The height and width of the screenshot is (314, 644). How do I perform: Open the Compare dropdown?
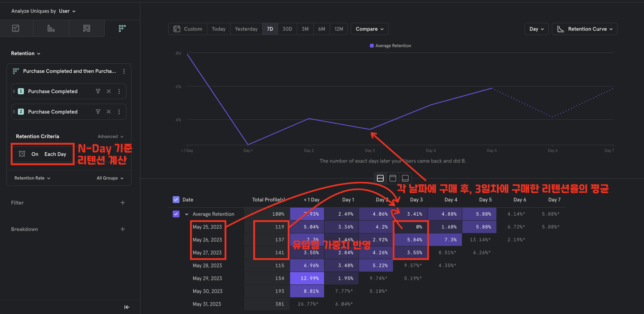coord(369,29)
